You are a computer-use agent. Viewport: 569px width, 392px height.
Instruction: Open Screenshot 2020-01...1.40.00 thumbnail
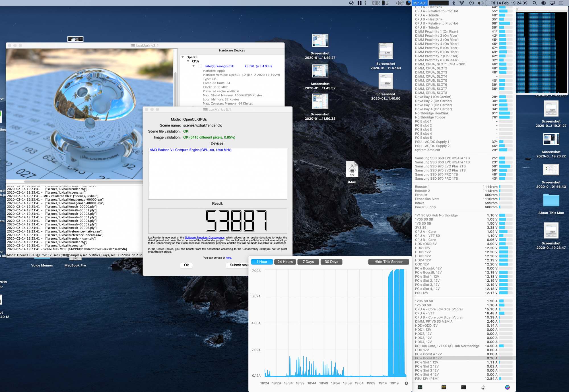pos(386,81)
